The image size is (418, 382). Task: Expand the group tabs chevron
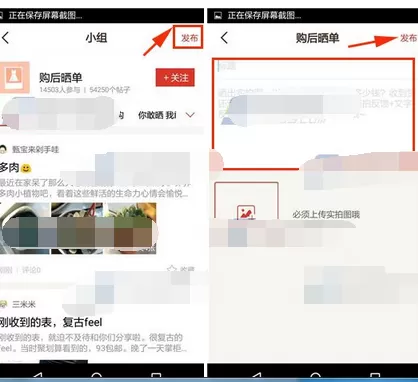point(190,115)
